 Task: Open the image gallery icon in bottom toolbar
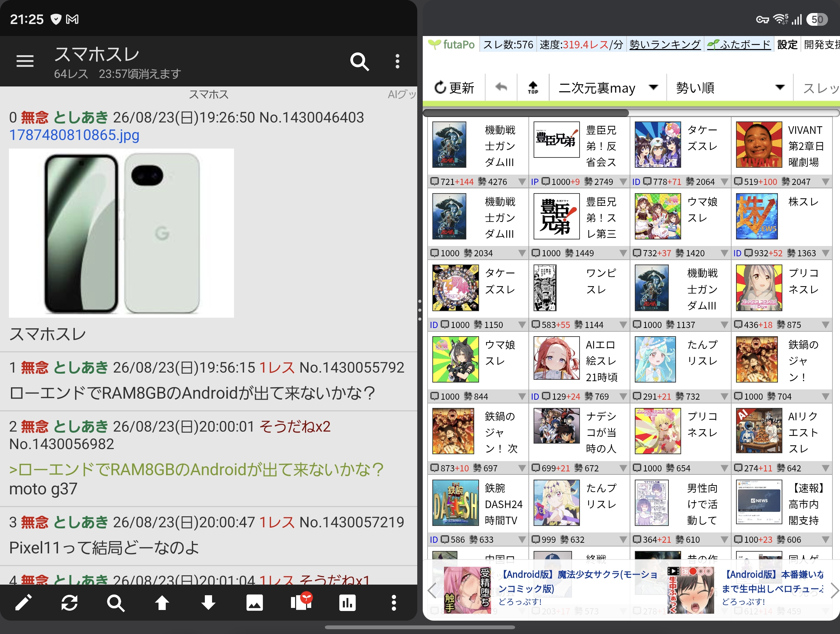tap(254, 602)
